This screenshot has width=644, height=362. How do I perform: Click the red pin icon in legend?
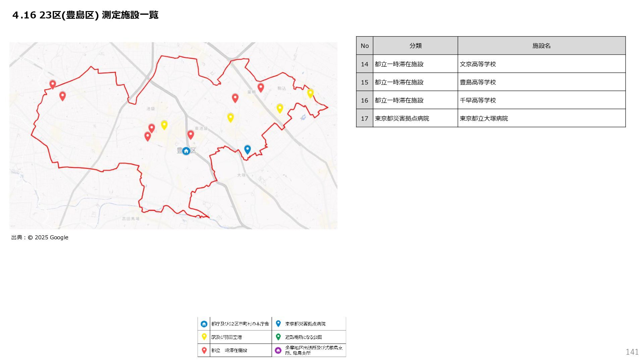point(204,350)
